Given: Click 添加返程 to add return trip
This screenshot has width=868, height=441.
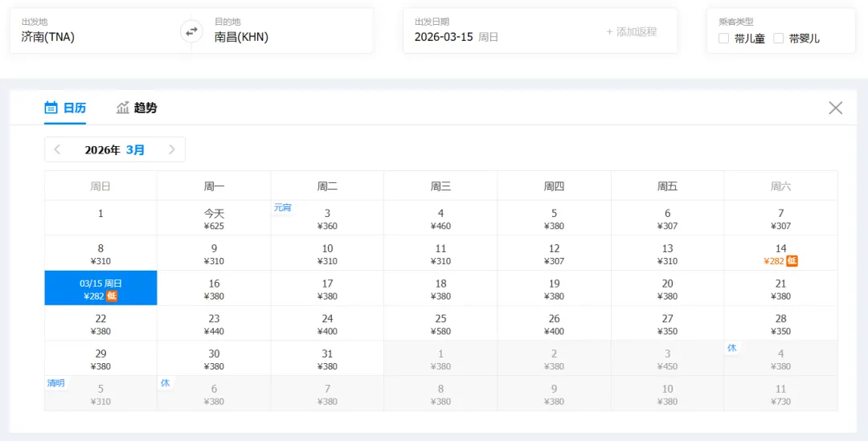Looking at the screenshot, I should (x=632, y=31).
